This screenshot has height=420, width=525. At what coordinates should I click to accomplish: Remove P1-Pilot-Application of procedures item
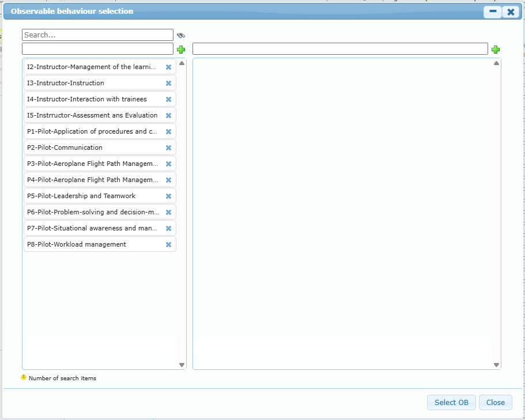[168, 131]
